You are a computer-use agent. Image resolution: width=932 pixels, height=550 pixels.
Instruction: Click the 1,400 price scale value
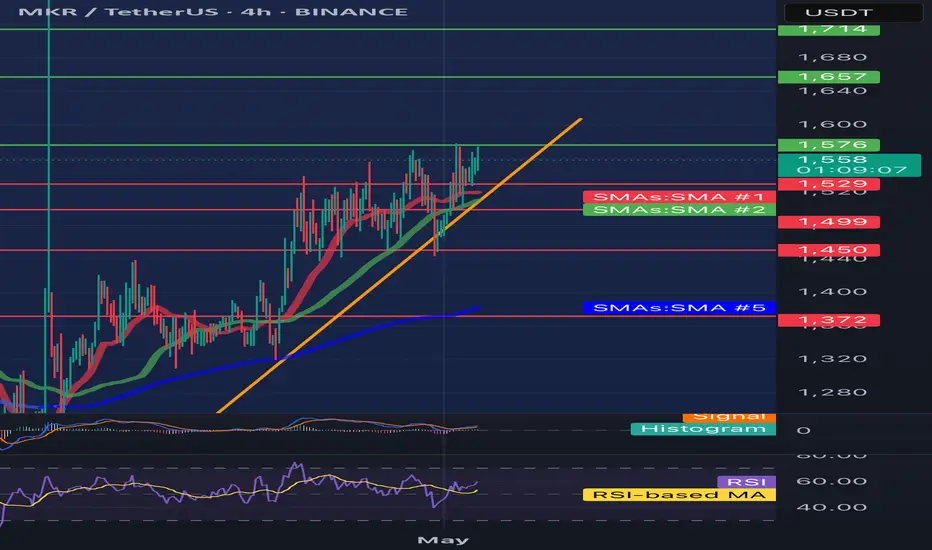pyautogui.click(x=832, y=292)
